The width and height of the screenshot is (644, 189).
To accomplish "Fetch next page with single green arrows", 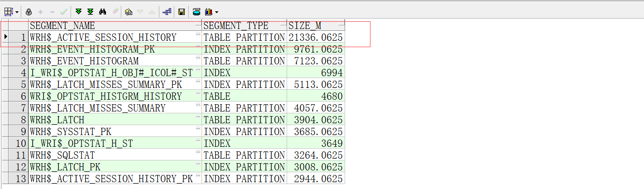I will coord(79,12).
